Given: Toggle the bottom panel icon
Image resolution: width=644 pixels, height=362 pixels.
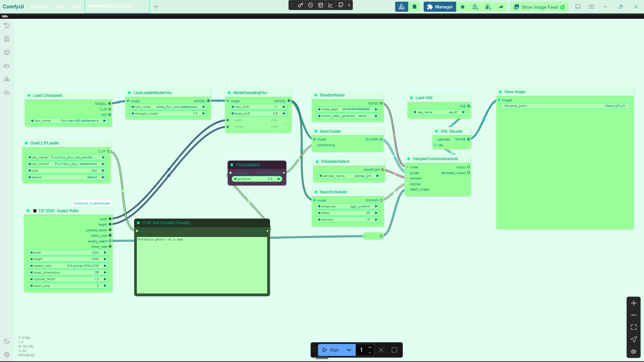Looking at the screenshot, I should (x=578, y=7).
